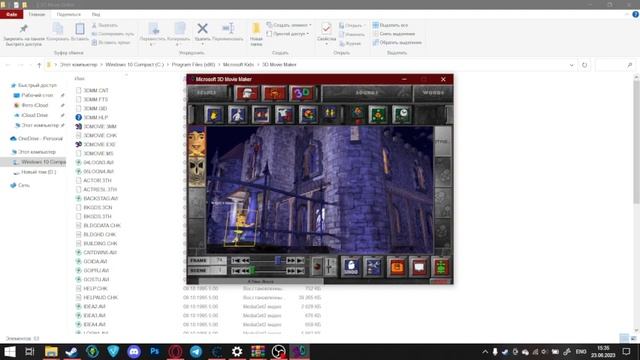Select the yellow actor positioning tool icon
This screenshot has height=360, width=640.
(x=213, y=115)
